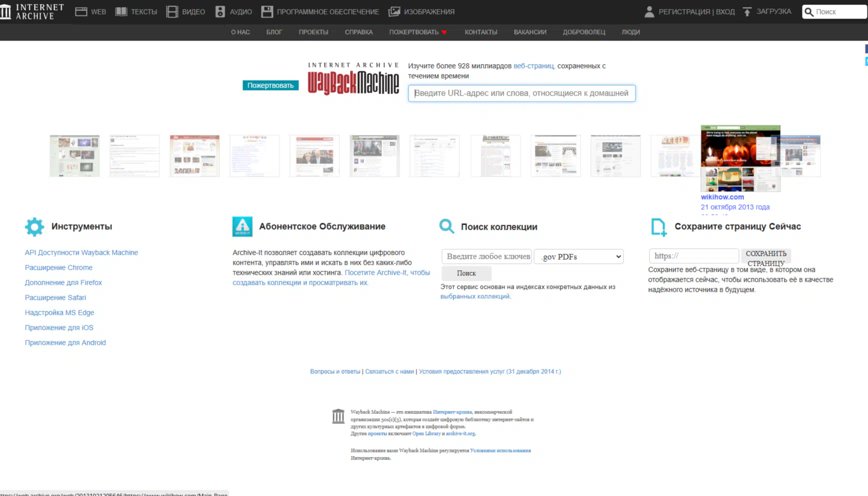Image resolution: width=868 pixels, height=496 pixels.
Task: Open the БЛОГ menu item
Action: (x=274, y=32)
